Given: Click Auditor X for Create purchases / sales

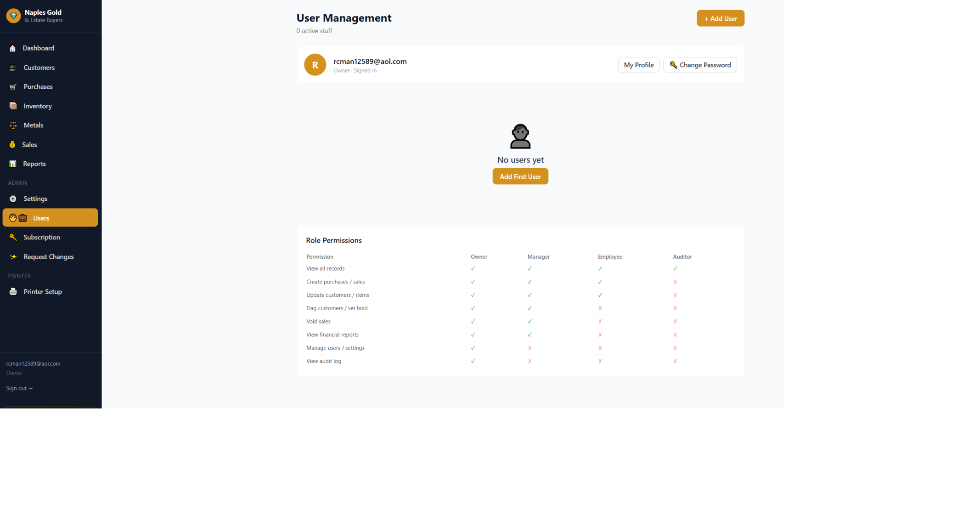Looking at the screenshot, I should pyautogui.click(x=675, y=282).
